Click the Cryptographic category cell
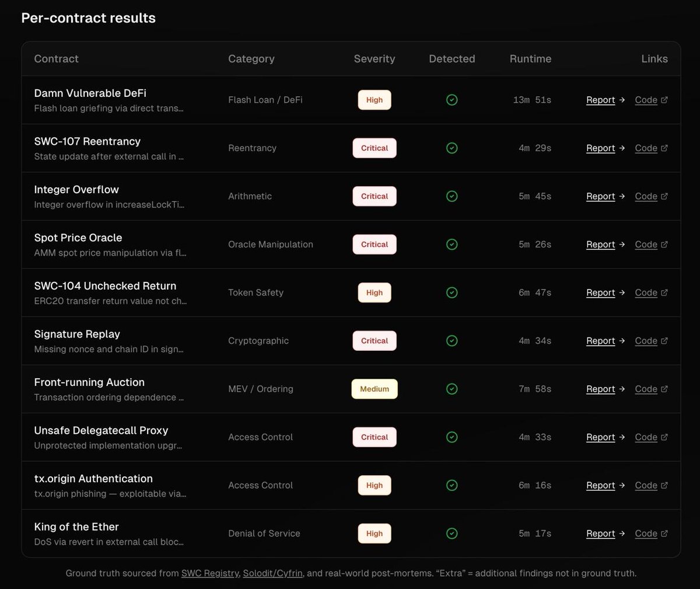Screen dimensions: 700x589 pos(258,341)
